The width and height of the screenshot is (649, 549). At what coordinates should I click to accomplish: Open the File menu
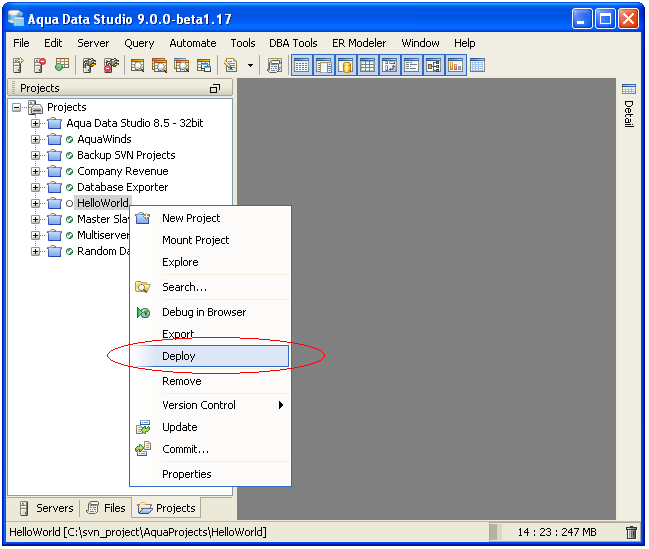point(21,43)
